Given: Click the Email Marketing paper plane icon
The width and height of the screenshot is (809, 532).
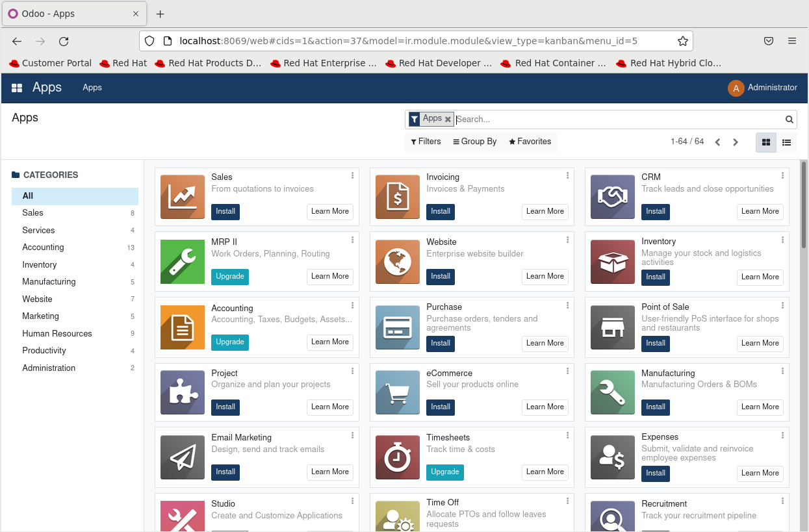Looking at the screenshot, I should click(183, 457).
